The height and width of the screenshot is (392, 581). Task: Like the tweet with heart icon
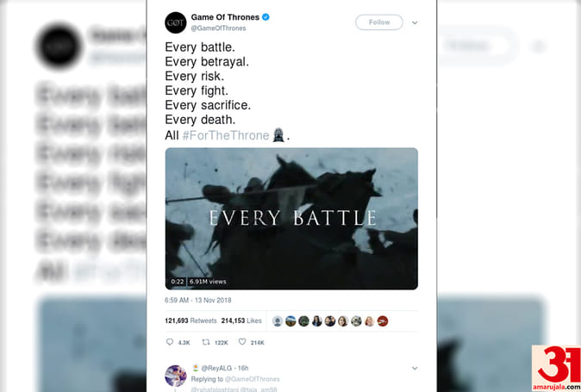point(242,342)
